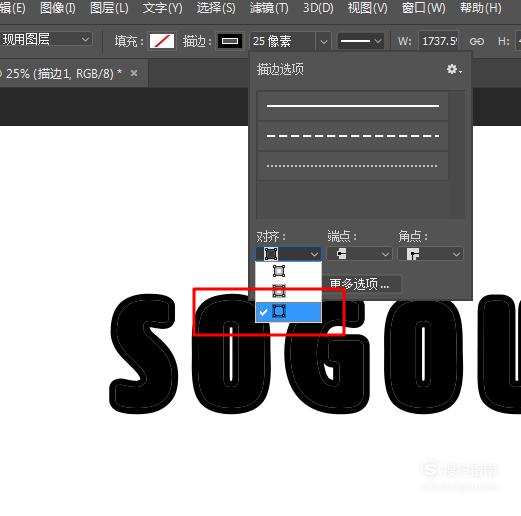521x516 pixels.
Task: Toggle the link width and height icon
Action: (x=477, y=41)
